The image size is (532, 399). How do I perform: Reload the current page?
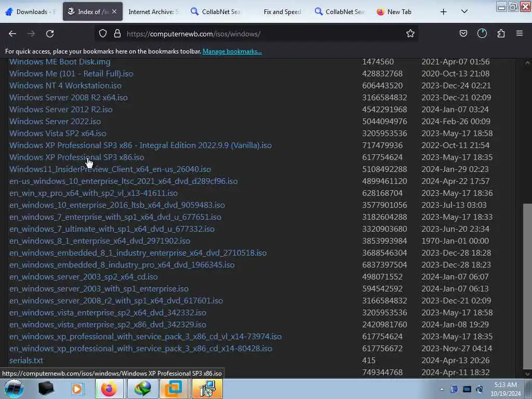coord(50,34)
